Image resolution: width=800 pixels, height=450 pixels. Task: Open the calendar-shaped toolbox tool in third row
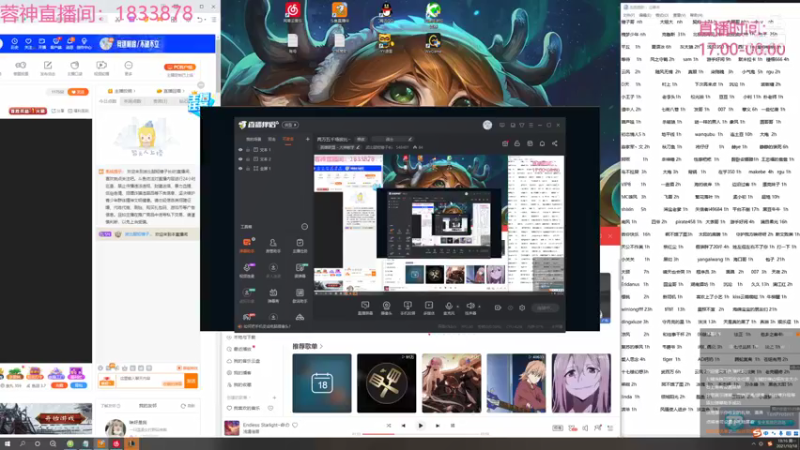(x=273, y=294)
